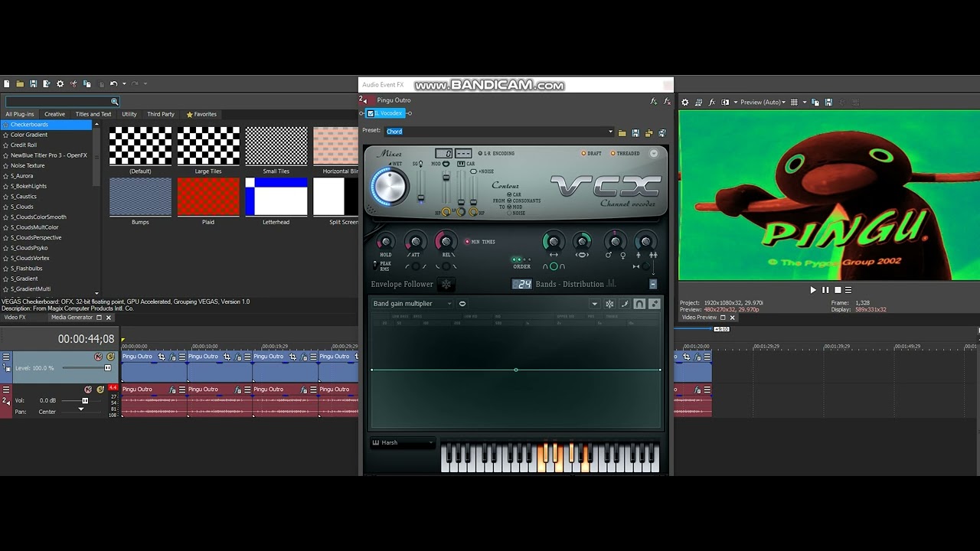Pause the video preview

point(825,290)
